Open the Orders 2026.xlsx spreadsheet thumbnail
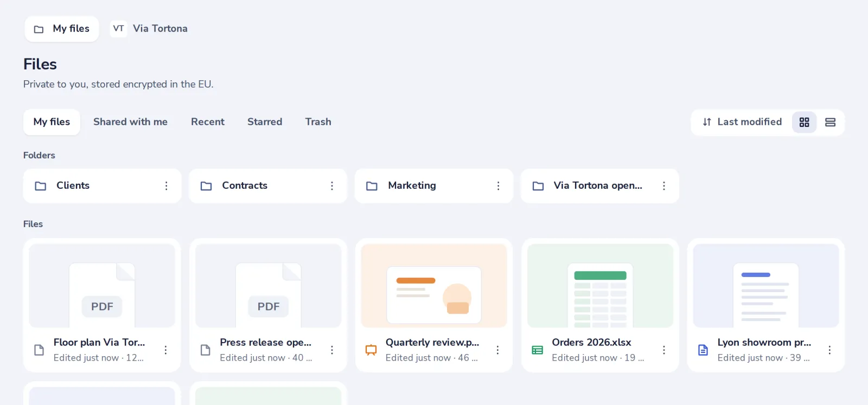Screen dimensions: 868x405 point(600,286)
